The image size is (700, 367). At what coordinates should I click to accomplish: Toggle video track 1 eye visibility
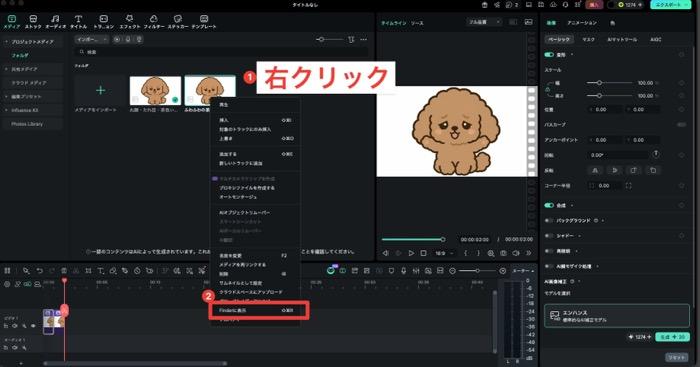(x=33, y=326)
